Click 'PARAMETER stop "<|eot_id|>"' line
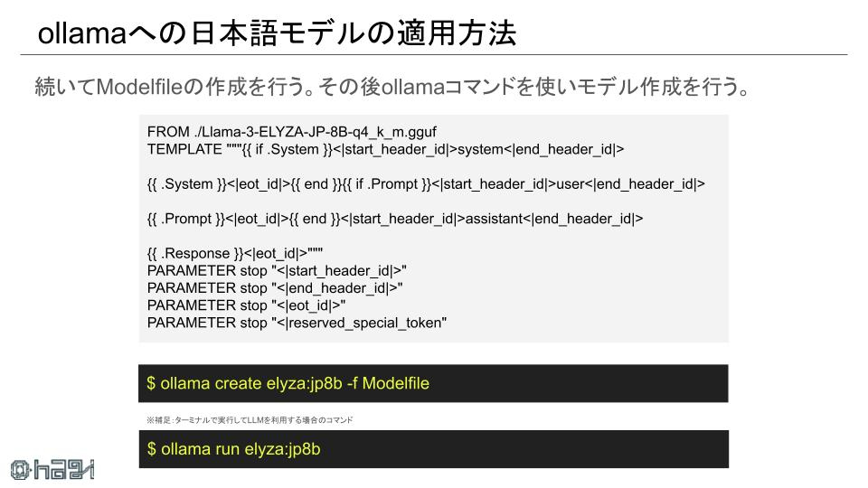 pos(246,305)
